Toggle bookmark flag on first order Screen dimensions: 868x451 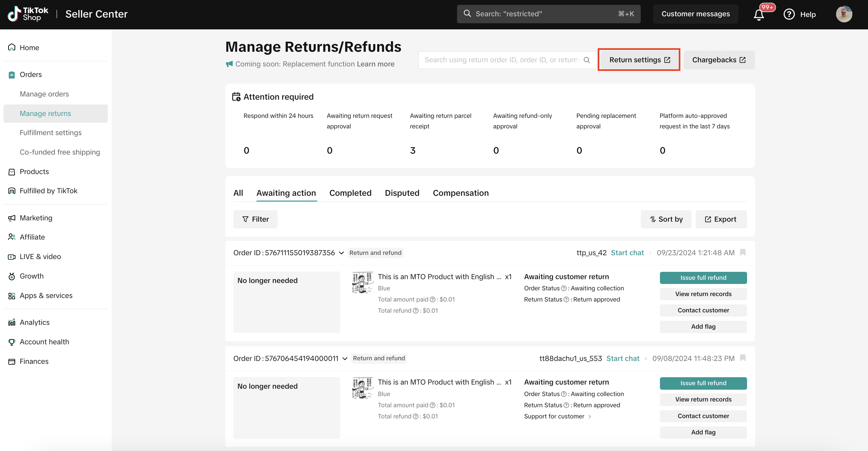pyautogui.click(x=743, y=252)
